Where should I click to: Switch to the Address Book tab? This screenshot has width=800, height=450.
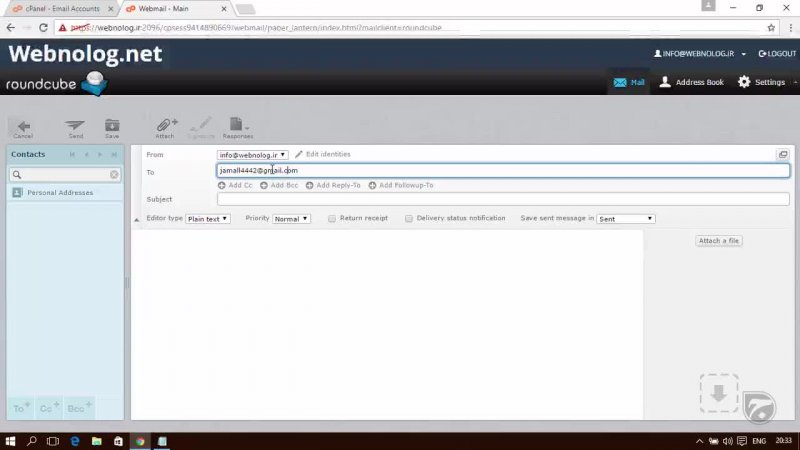(692, 82)
